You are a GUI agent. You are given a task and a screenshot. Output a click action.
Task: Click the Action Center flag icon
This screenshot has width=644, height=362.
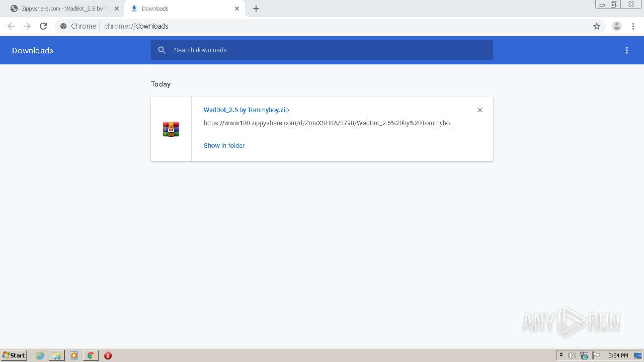click(596, 355)
